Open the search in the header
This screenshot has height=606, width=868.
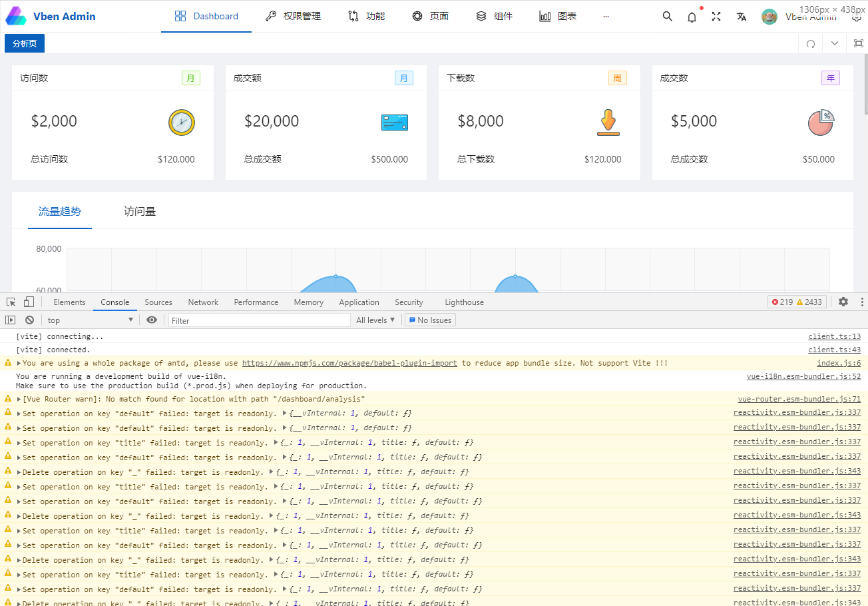point(667,16)
